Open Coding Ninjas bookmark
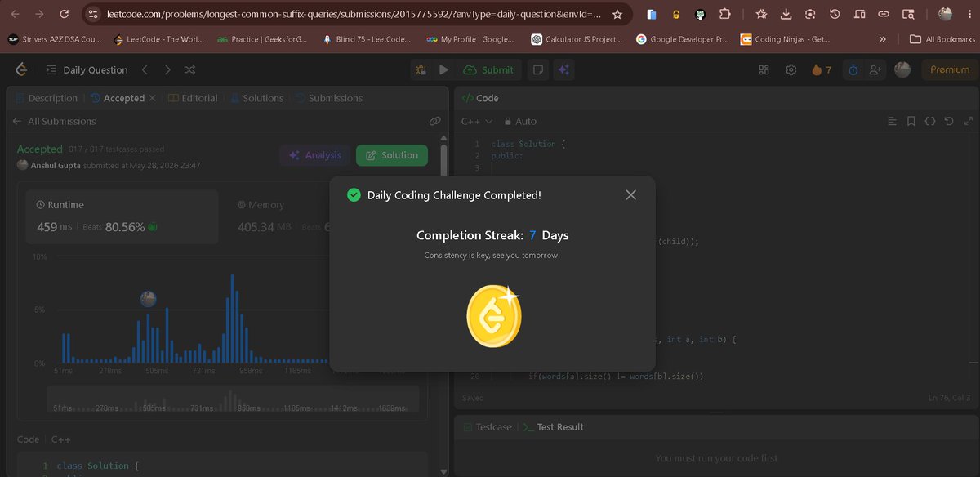Viewport: 980px width, 477px height. (x=786, y=39)
